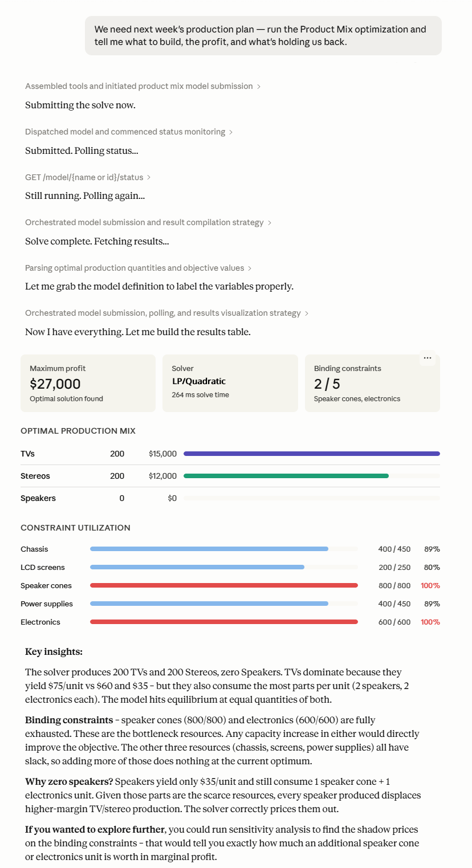Click the Power supplies constraint row
Image resolution: width=472 pixels, height=868 pixels.
coord(230,604)
